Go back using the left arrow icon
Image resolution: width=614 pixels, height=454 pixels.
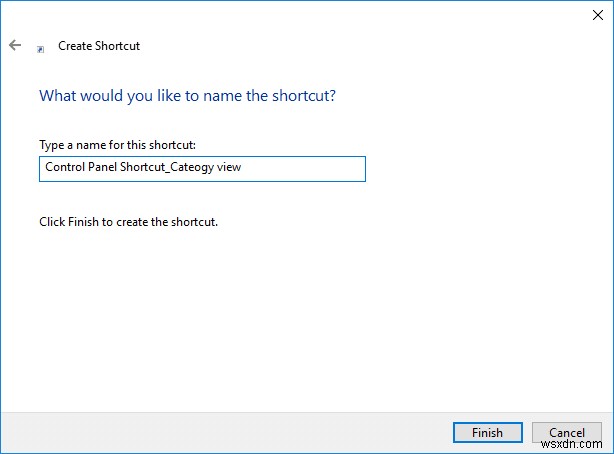15,46
